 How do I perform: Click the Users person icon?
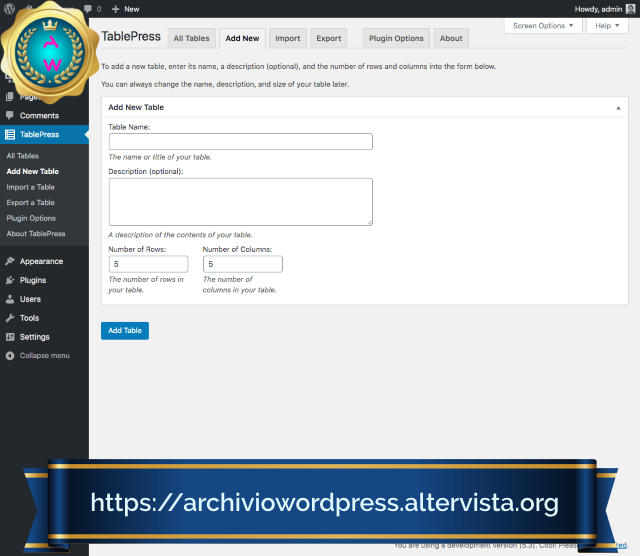tap(10, 299)
